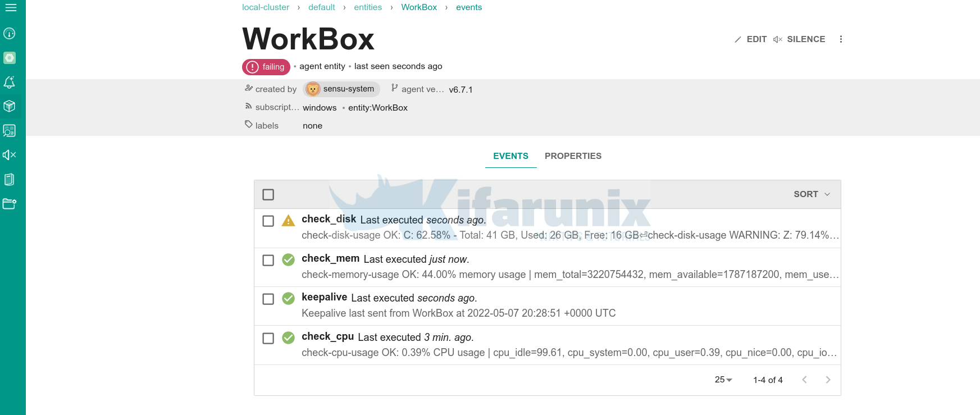Click the events breadcrumb link

[x=469, y=7]
